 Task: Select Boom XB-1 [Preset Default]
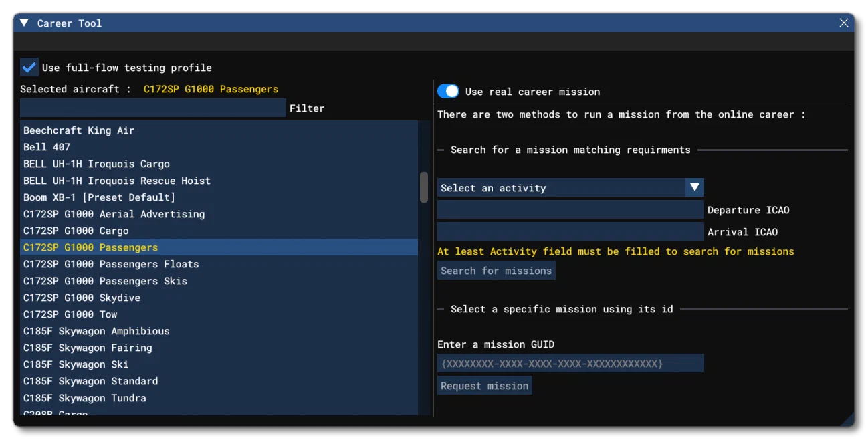click(219, 197)
